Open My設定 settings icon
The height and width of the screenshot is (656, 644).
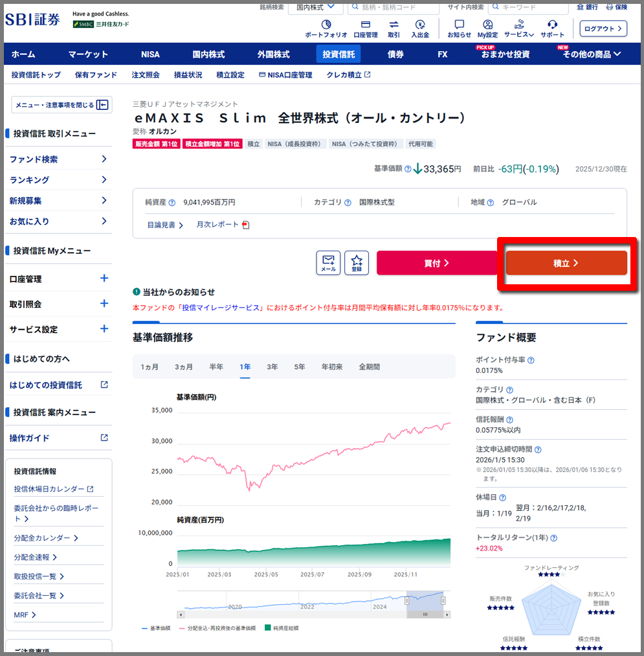click(487, 25)
